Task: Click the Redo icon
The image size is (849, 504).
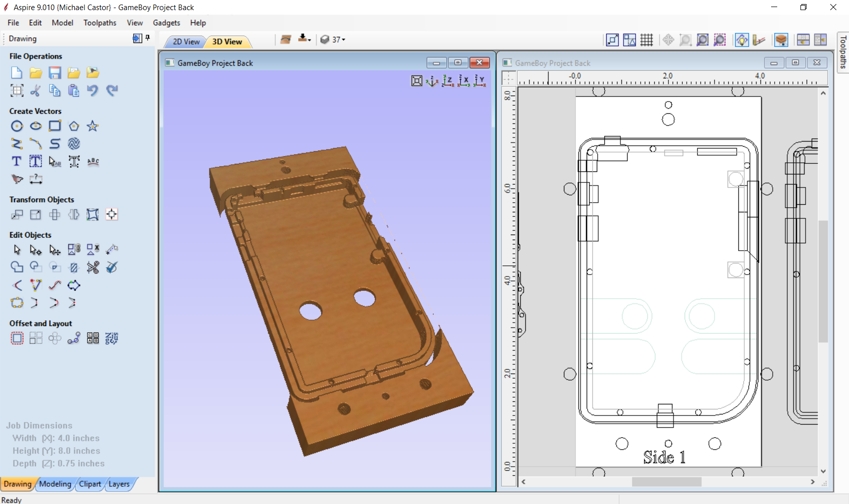Action: (x=112, y=90)
